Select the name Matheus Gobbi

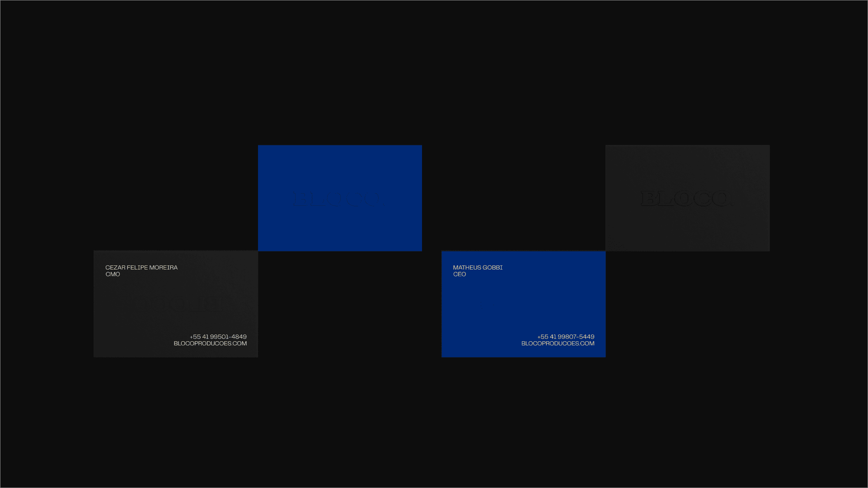(x=478, y=268)
